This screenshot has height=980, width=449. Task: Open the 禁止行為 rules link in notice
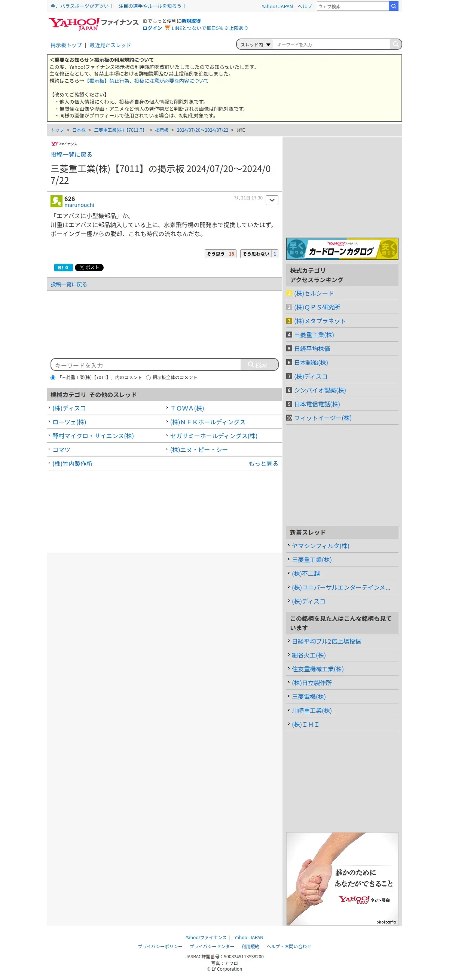147,81
